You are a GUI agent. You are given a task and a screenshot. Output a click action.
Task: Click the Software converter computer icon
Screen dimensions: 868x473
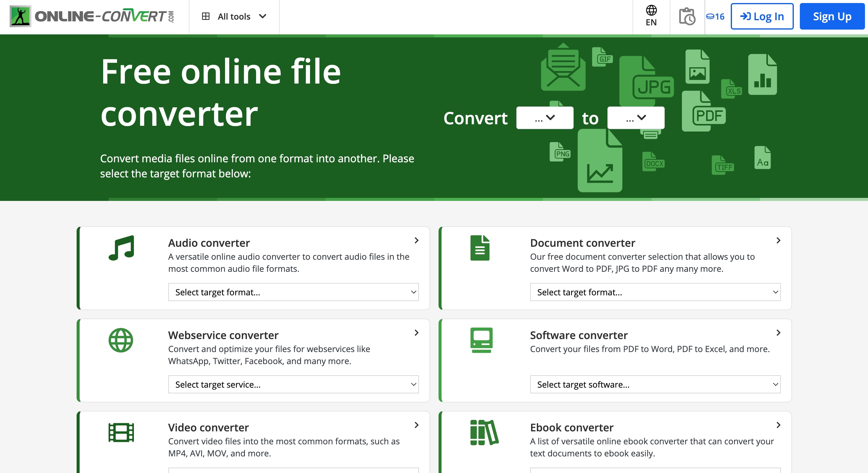481,340
